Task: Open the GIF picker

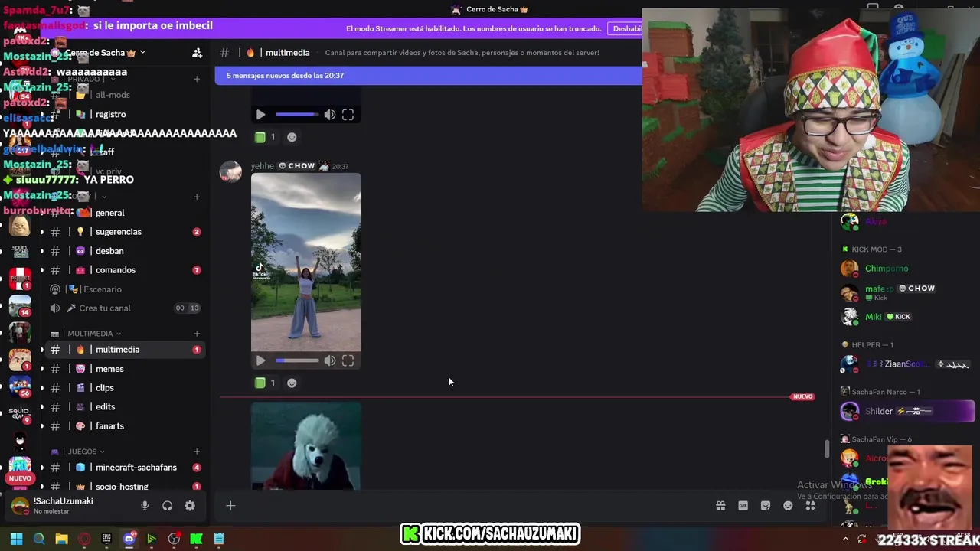Action: pos(743,506)
